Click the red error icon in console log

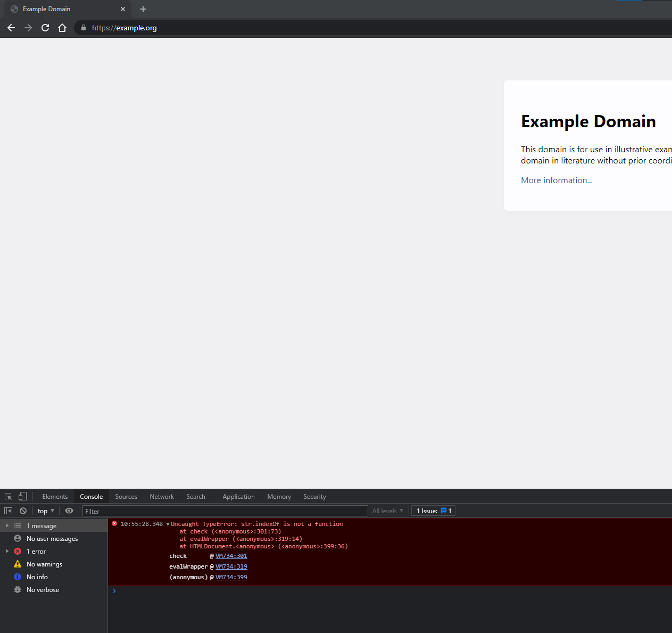tap(114, 524)
